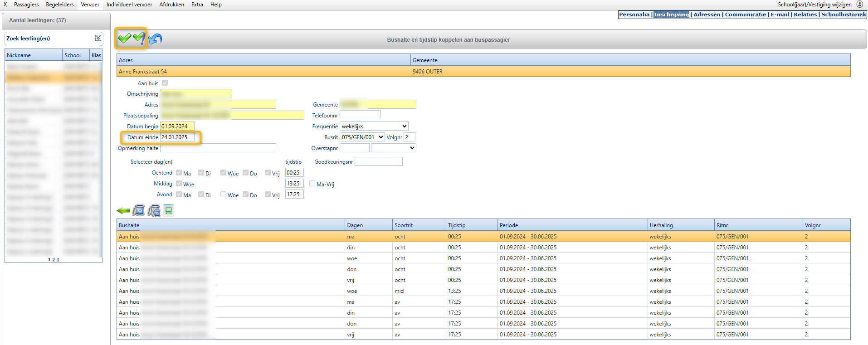This screenshot has width=868, height=345.
Task: Select the Anne Frankstraat 54 address row
Action: (483, 71)
